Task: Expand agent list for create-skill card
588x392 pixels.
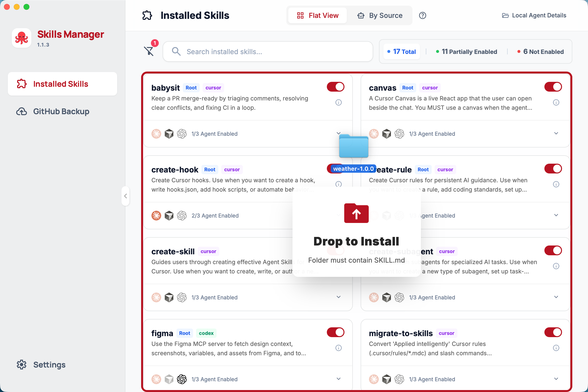Action: 338,297
